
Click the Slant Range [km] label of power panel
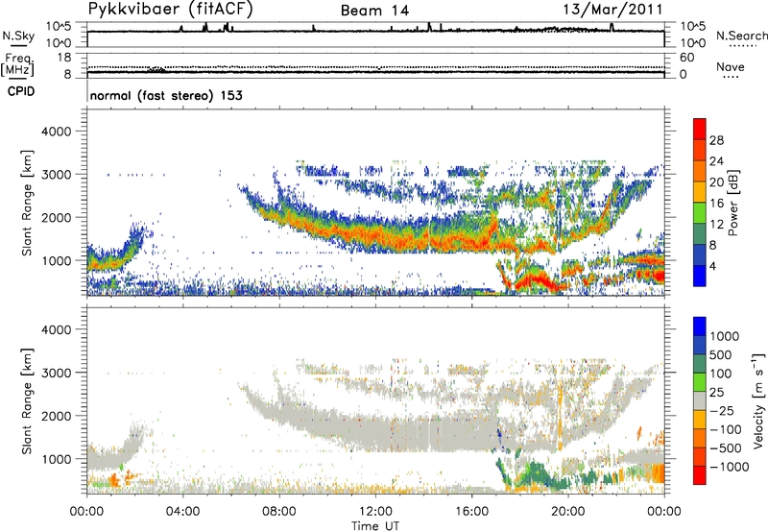(x=27, y=203)
